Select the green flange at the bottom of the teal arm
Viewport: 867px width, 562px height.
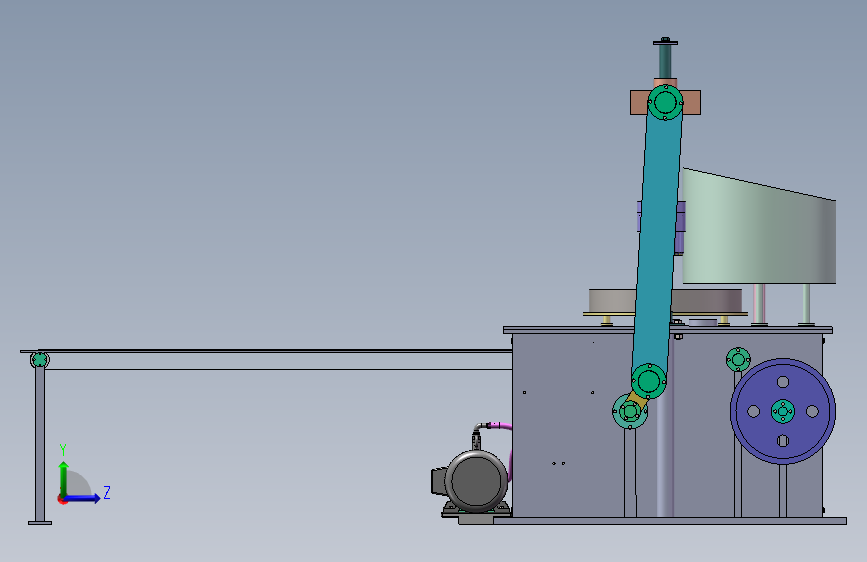(649, 381)
